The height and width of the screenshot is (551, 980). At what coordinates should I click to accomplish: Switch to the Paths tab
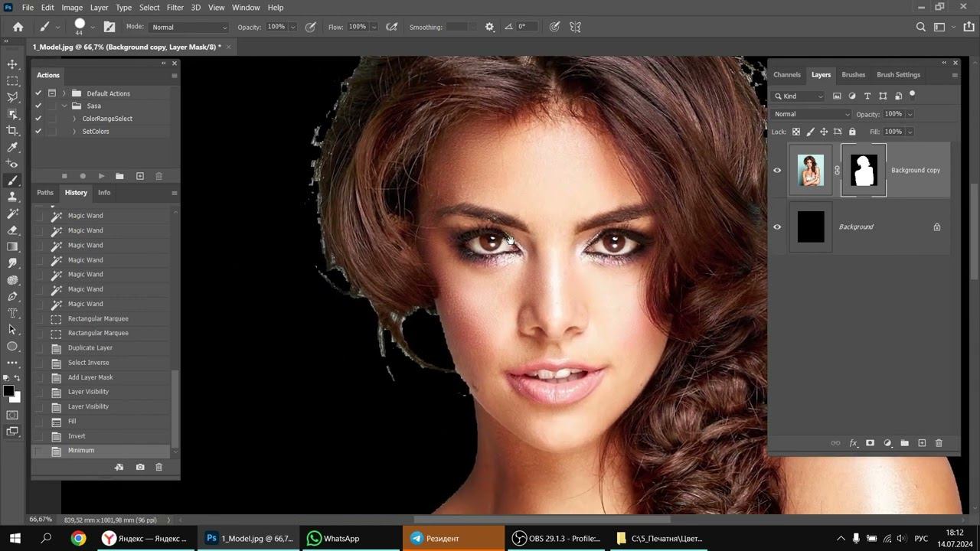(x=45, y=193)
